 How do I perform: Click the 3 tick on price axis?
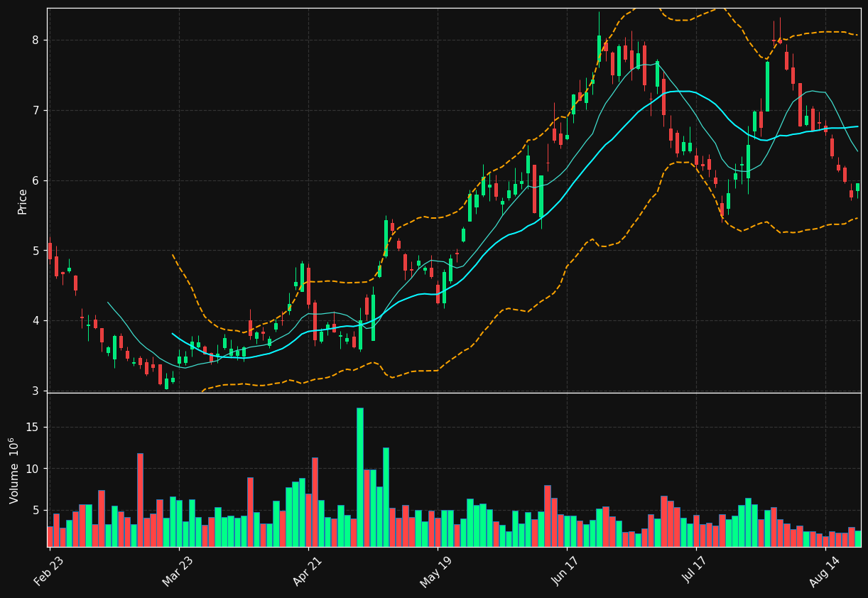click(36, 391)
